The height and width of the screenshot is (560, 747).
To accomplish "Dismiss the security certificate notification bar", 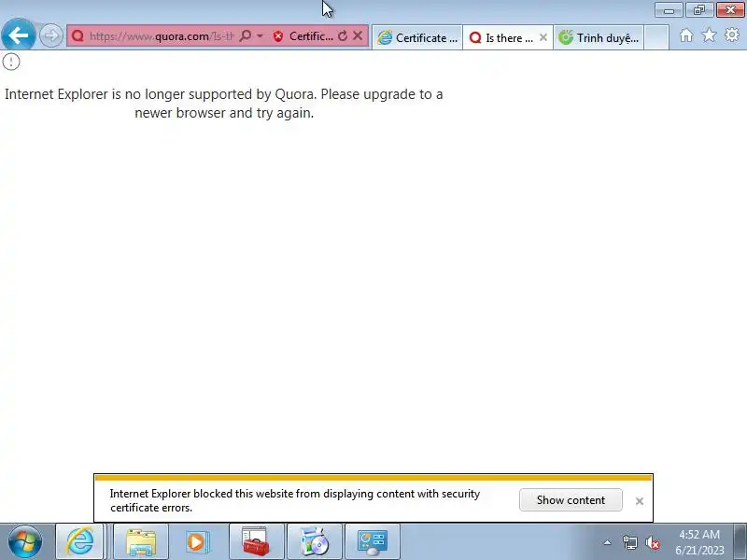I will pos(640,501).
